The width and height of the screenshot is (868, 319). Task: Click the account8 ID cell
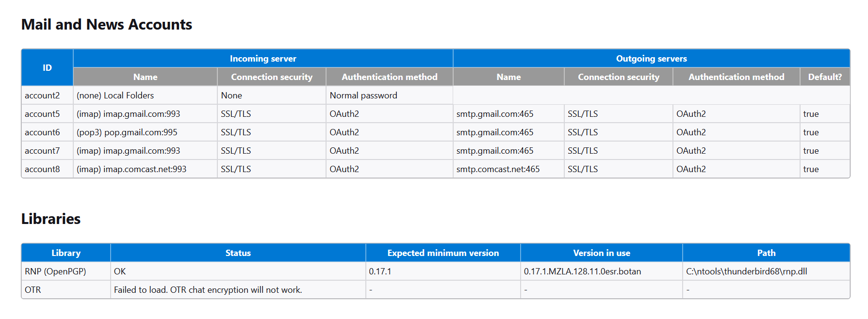coord(42,169)
